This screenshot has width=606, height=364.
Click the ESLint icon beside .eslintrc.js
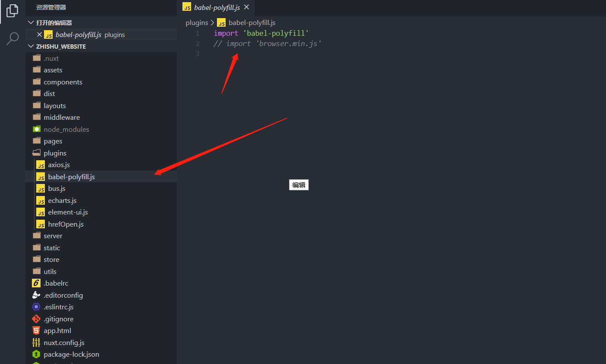pos(36,307)
